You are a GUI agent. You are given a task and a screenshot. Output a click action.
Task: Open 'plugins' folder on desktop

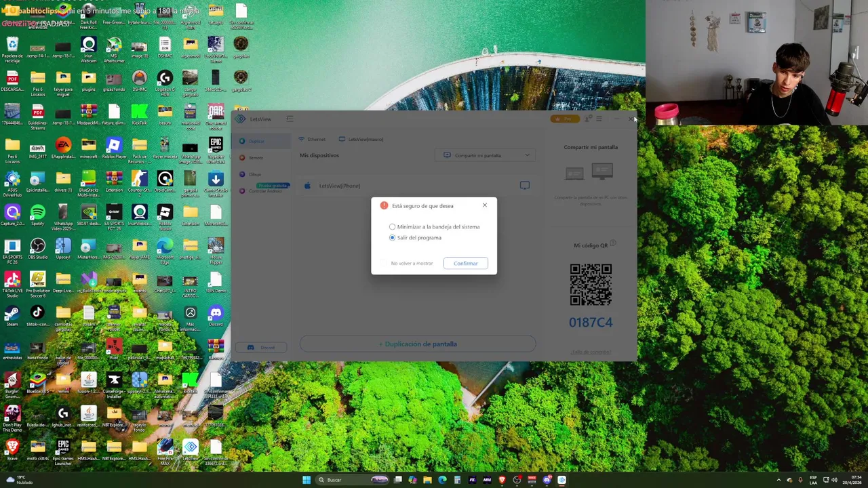[x=88, y=82]
